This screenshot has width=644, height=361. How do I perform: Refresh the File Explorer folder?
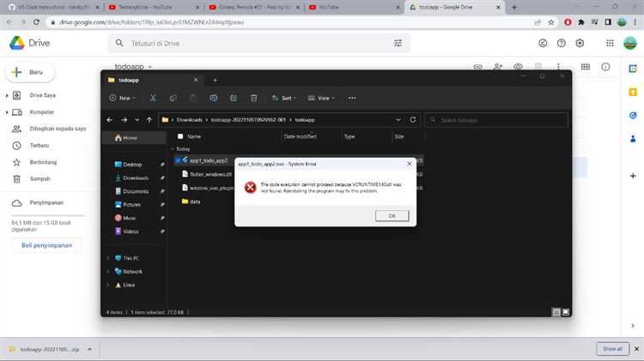coord(413,120)
